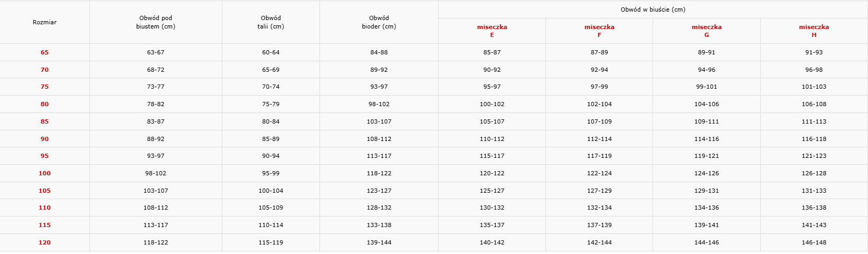Click cup E value 105-107
This screenshot has height=254, width=868.
pyautogui.click(x=492, y=121)
